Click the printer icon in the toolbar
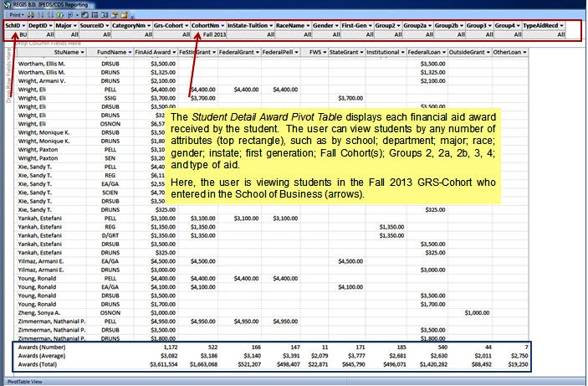588x386 pixels. [31, 15]
